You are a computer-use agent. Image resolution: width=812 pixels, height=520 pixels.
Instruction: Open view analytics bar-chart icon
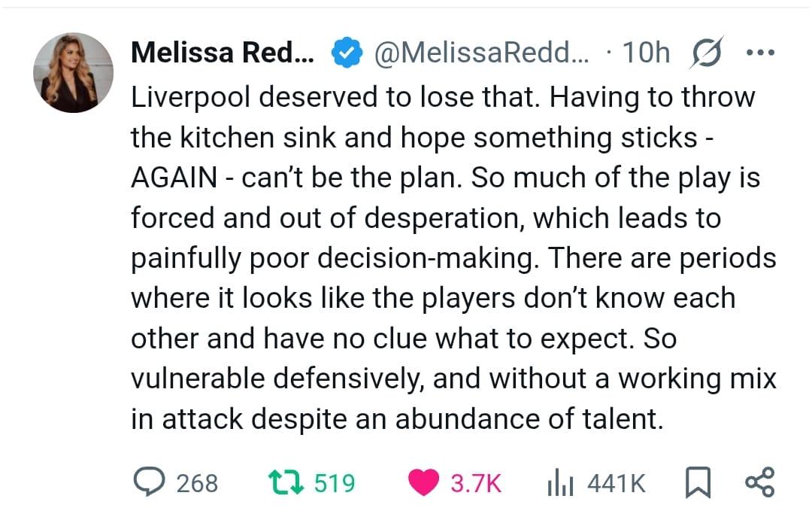coord(556,482)
